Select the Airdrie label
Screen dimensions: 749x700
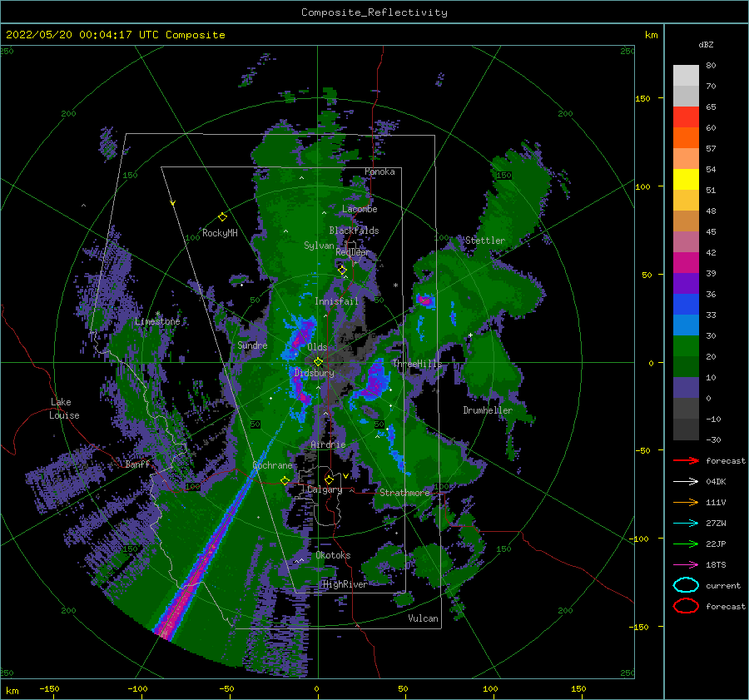[328, 444]
